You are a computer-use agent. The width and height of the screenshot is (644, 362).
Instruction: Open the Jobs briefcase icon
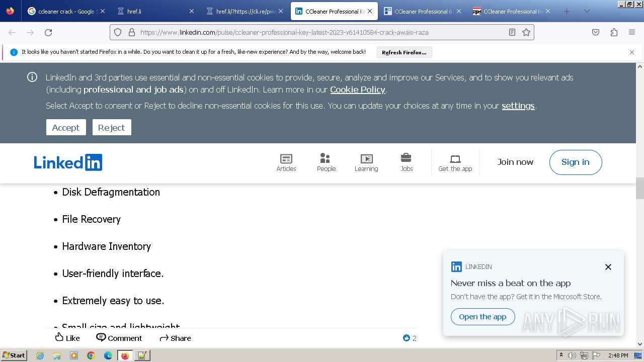407,162
